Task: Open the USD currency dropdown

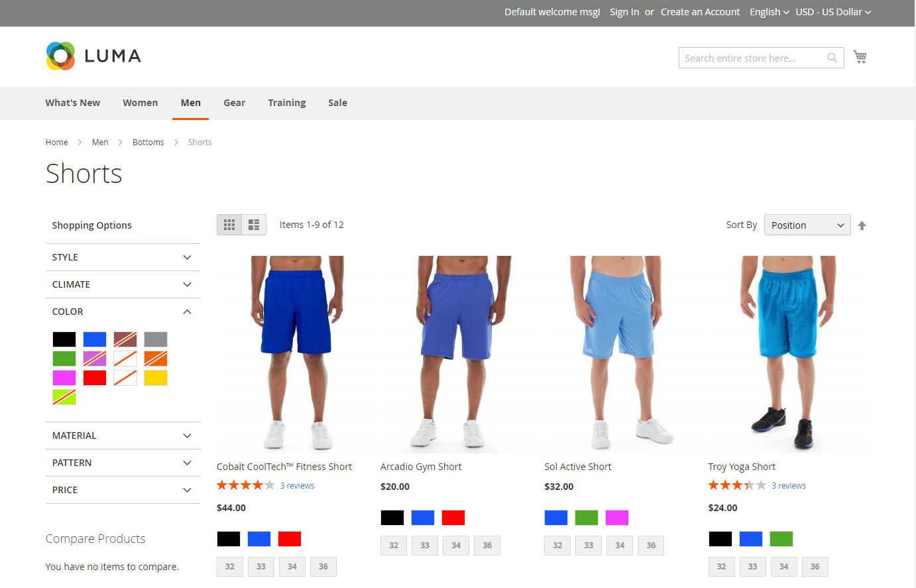Action: tap(833, 12)
